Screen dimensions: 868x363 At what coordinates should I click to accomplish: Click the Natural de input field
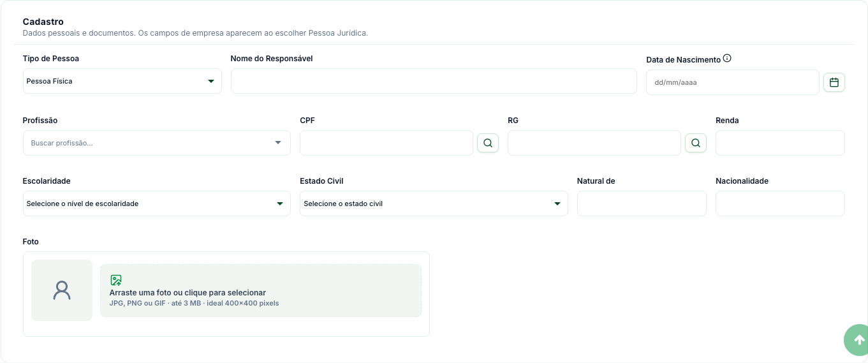pyautogui.click(x=642, y=204)
